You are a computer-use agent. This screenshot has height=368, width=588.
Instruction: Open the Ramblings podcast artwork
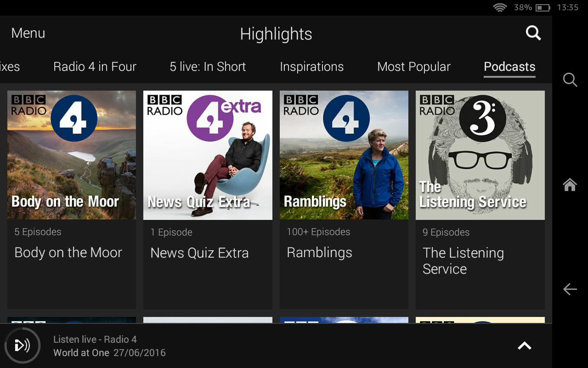point(344,155)
